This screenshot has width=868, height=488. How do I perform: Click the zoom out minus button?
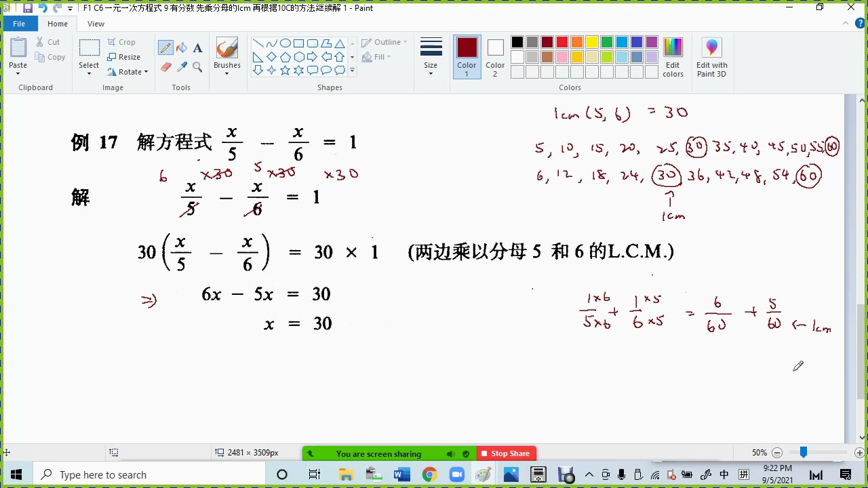(x=777, y=453)
